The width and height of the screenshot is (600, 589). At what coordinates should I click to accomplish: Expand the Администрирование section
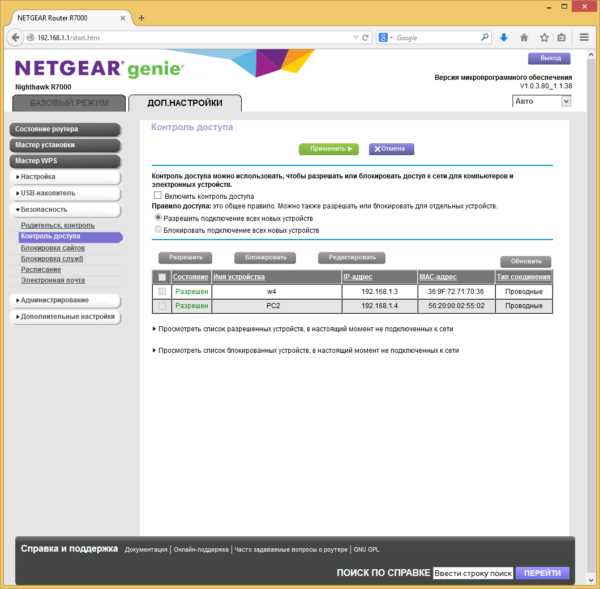[66, 300]
